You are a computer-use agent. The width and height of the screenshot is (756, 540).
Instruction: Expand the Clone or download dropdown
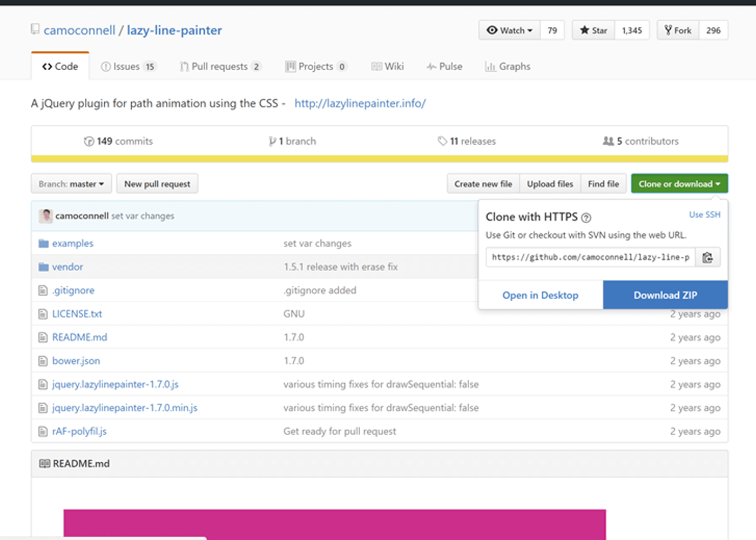pos(679,184)
